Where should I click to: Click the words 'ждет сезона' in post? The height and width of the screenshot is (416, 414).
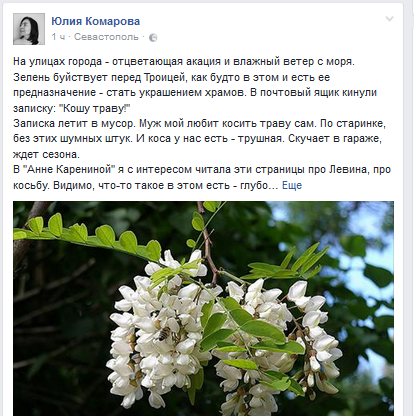pyautogui.click(x=46, y=154)
